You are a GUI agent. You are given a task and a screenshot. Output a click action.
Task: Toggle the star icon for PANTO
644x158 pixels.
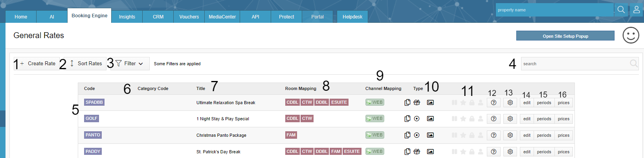pos(463,135)
